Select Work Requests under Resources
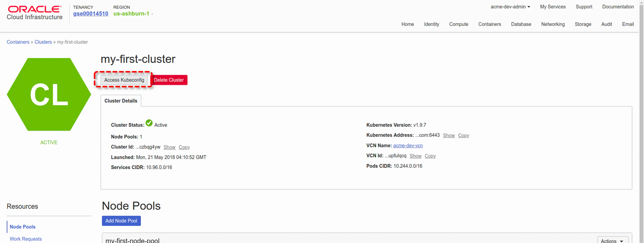 tap(26, 239)
